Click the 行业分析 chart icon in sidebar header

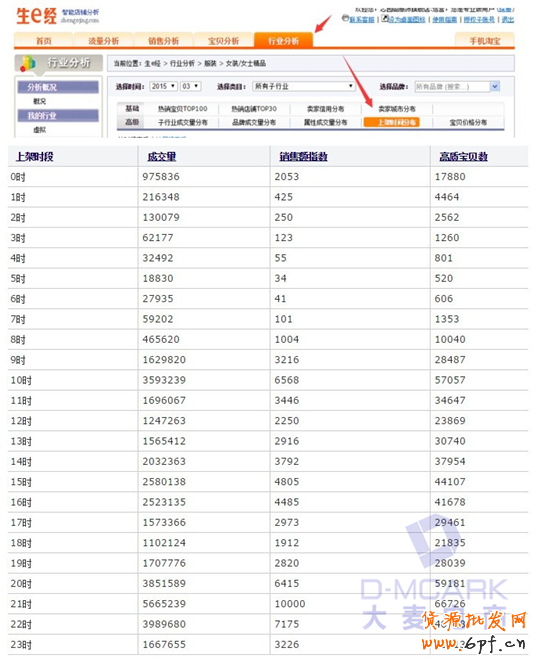tap(28, 63)
